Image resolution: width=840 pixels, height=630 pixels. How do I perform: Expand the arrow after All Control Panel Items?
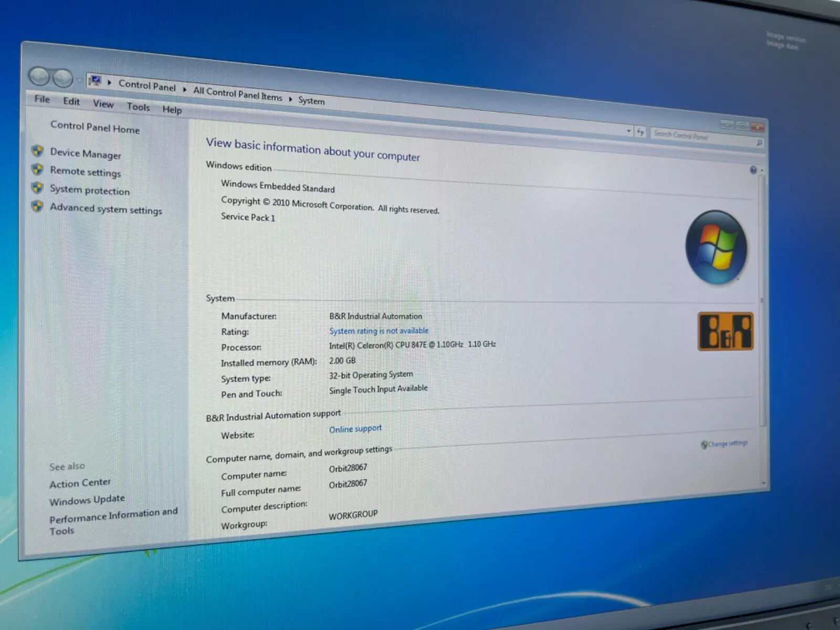click(x=290, y=99)
